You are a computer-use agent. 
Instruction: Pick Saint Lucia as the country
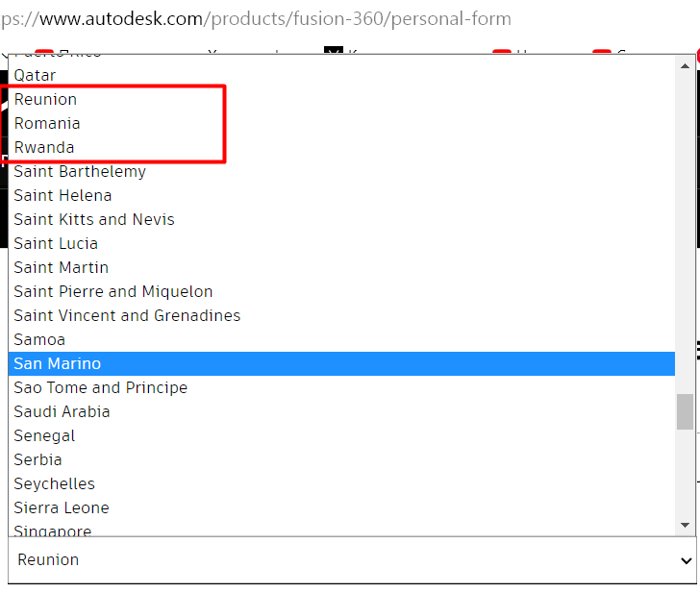pyautogui.click(x=56, y=243)
